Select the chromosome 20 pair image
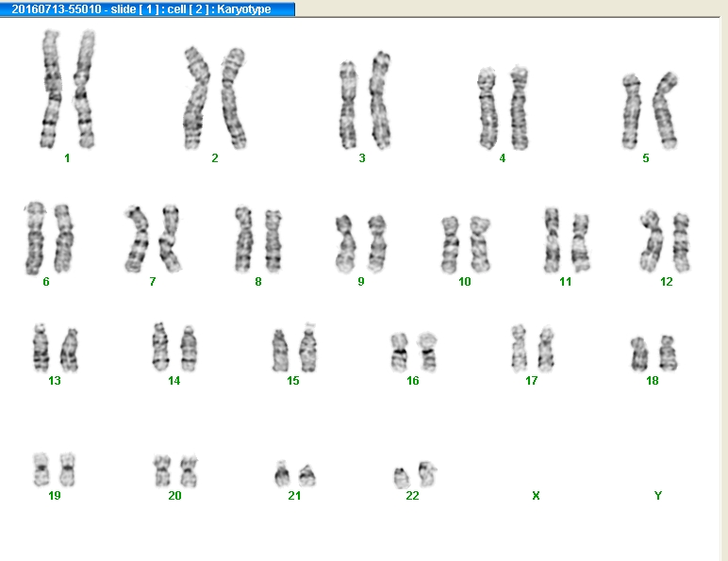 coord(175,470)
